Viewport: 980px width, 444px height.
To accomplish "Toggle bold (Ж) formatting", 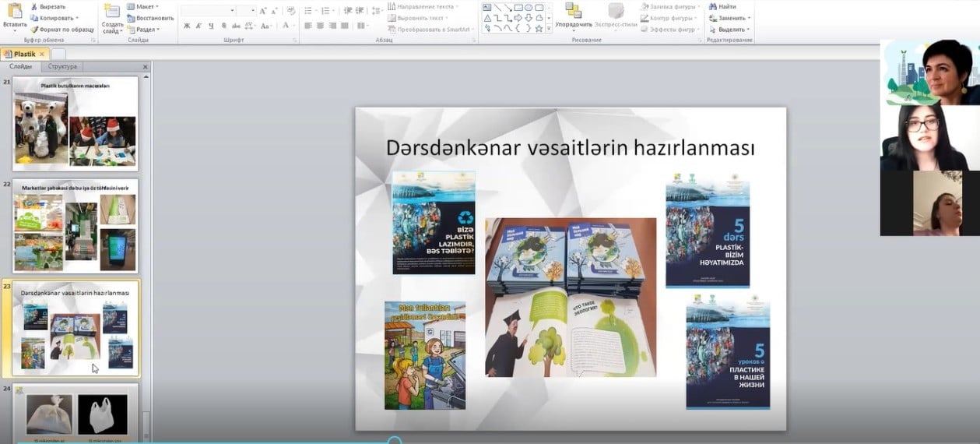I will coord(187,26).
